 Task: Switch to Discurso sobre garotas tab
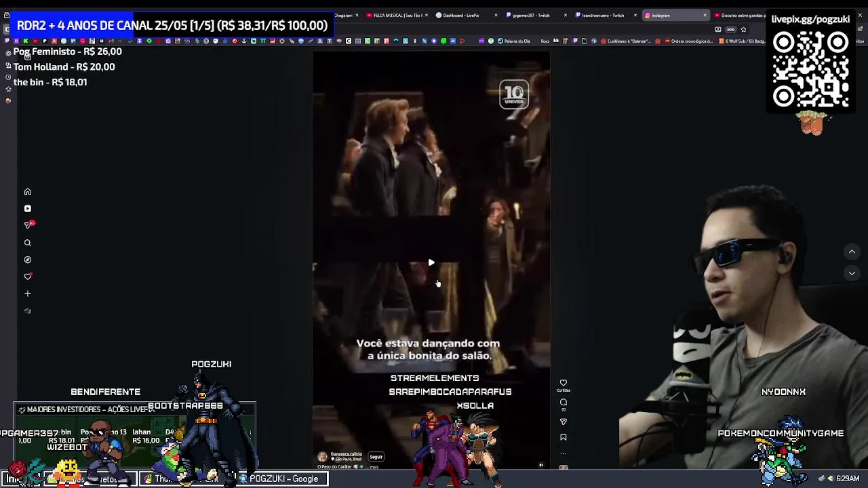coord(741,15)
